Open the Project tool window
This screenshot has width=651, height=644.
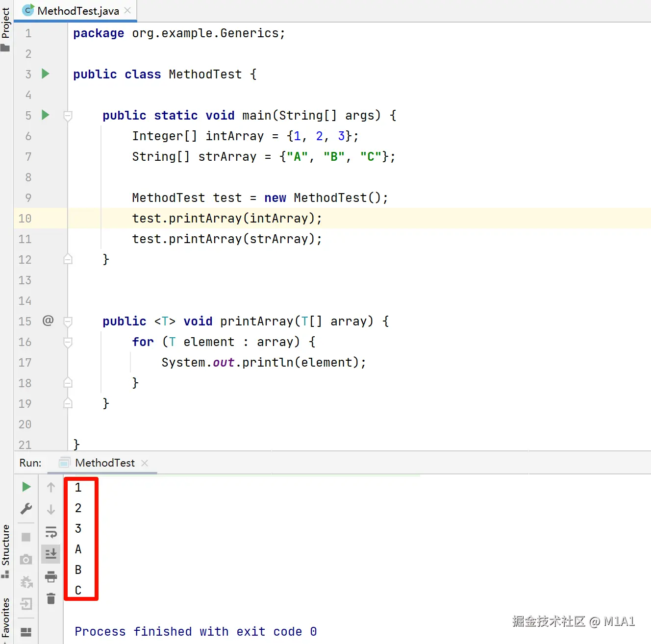tap(5, 28)
